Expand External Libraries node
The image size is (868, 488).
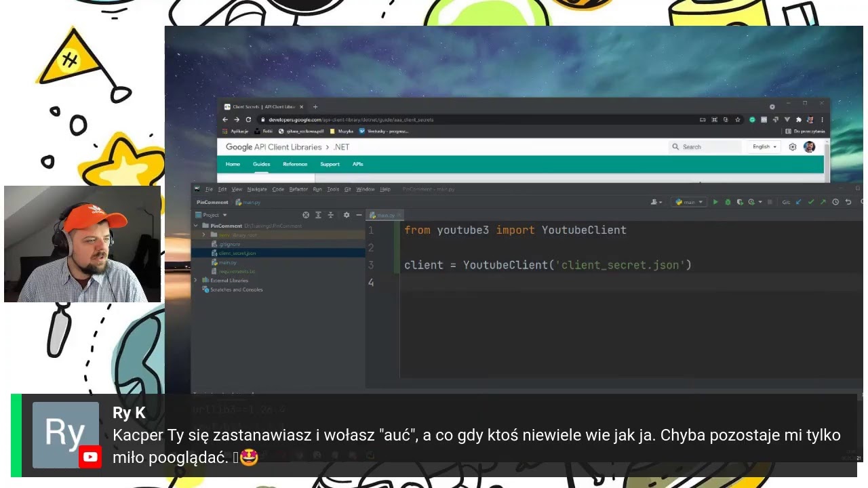(x=196, y=280)
